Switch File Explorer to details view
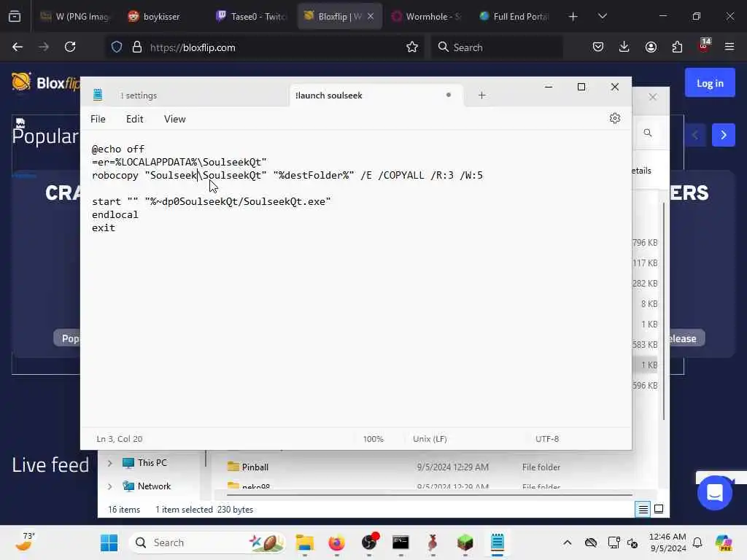Screen dimensions: 747x560 point(643,510)
